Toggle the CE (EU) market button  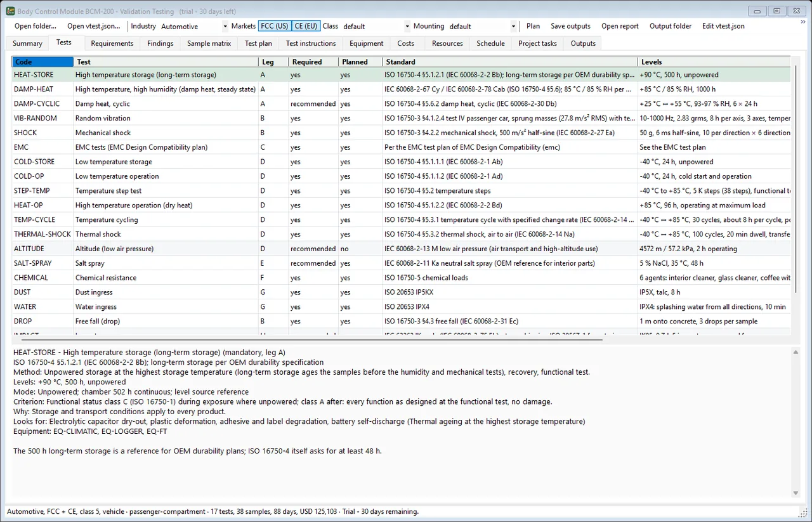coord(306,26)
